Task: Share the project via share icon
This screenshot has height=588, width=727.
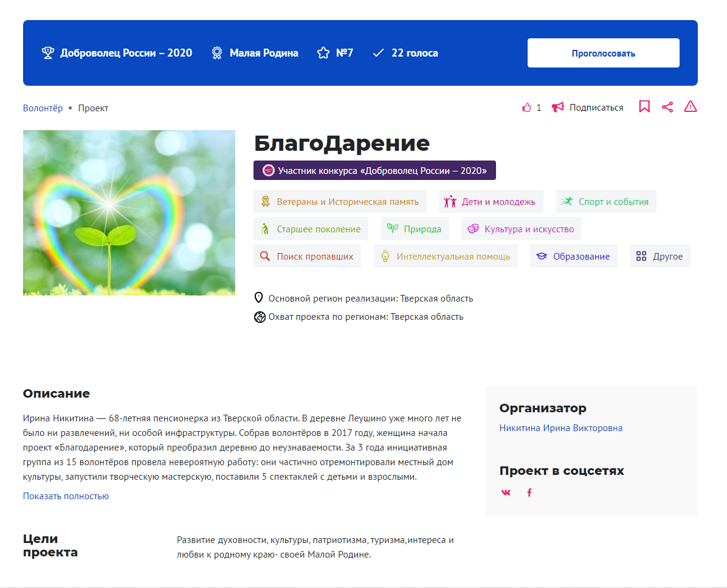Action: 667,107
